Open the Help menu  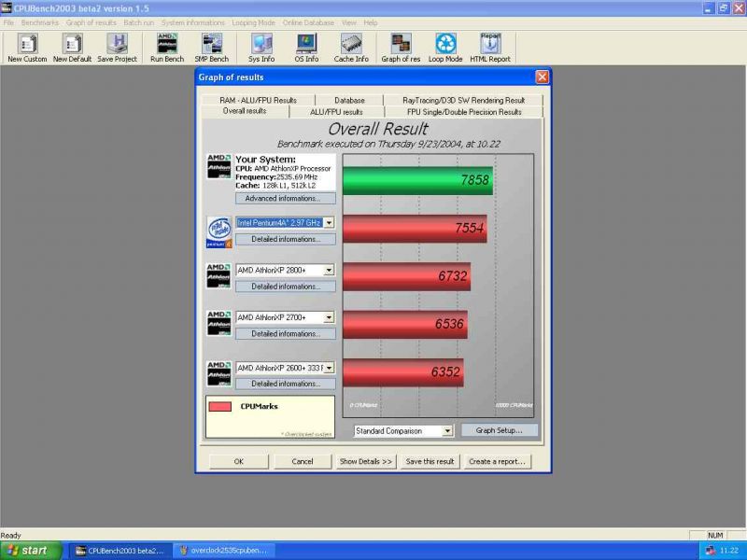pos(370,22)
